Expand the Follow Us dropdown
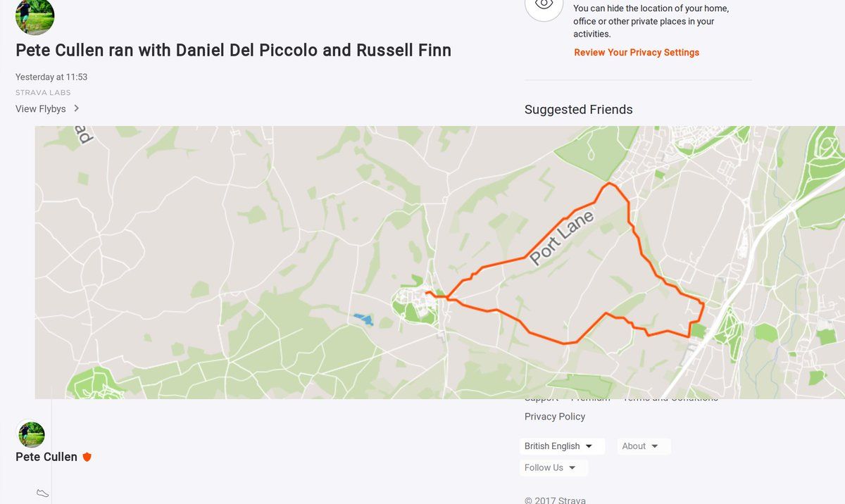Image resolution: width=845 pixels, height=504 pixels. coord(550,467)
